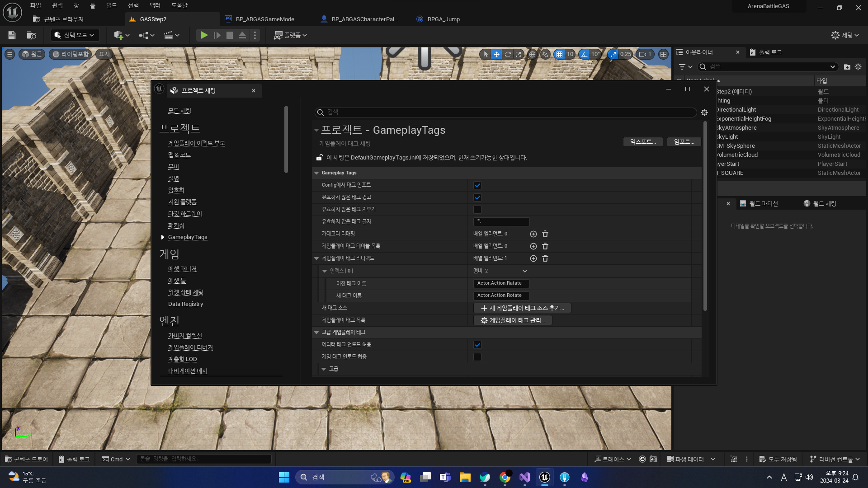Uncheck Config에서 태그 임포트 checkbox
Viewport: 868px width, 488px height.
[x=477, y=185]
